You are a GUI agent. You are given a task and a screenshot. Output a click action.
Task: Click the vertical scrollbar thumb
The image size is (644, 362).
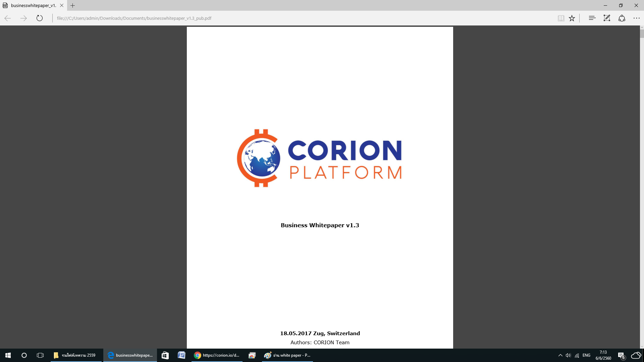coord(642,34)
